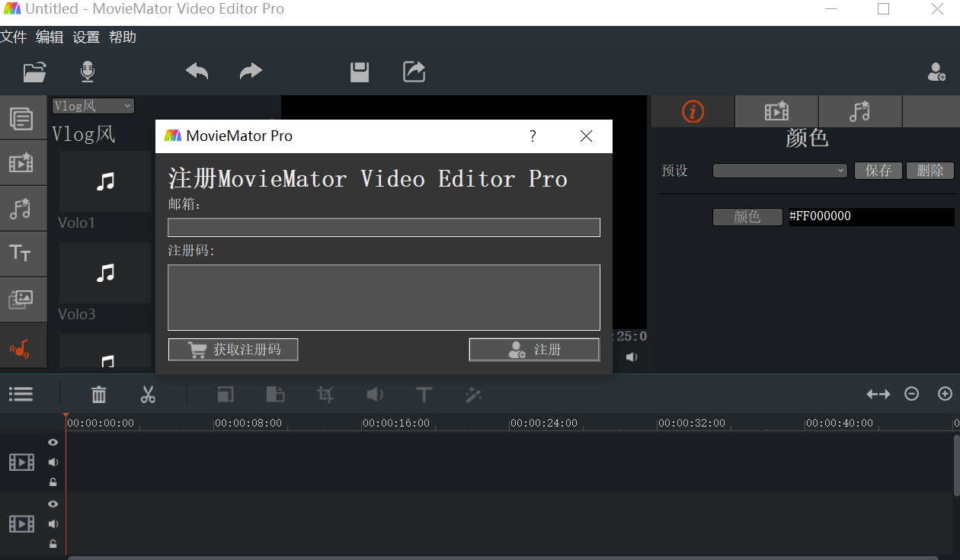Toggle visibility eye on the first video track
The height and width of the screenshot is (560, 960).
(53, 443)
